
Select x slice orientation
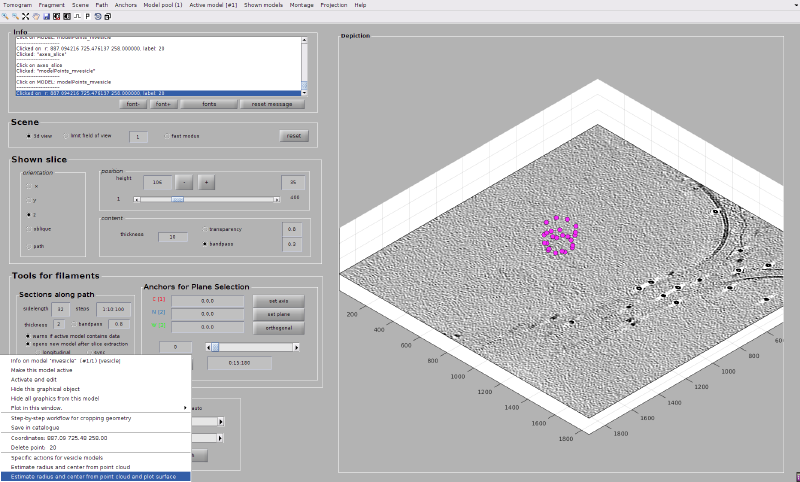pyautogui.click(x=29, y=186)
